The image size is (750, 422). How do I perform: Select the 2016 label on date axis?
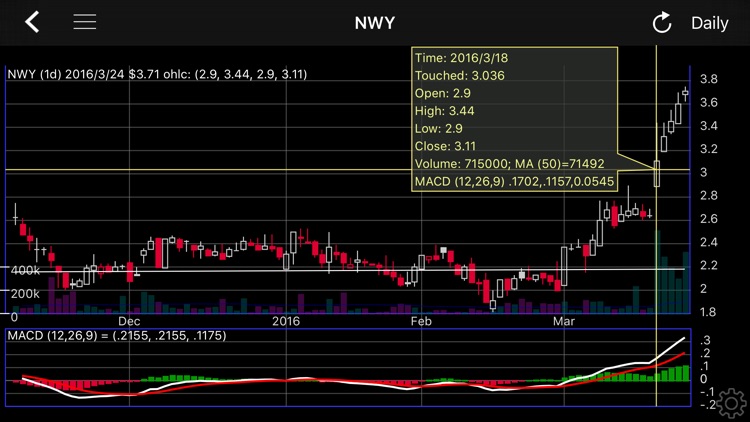pos(286,321)
